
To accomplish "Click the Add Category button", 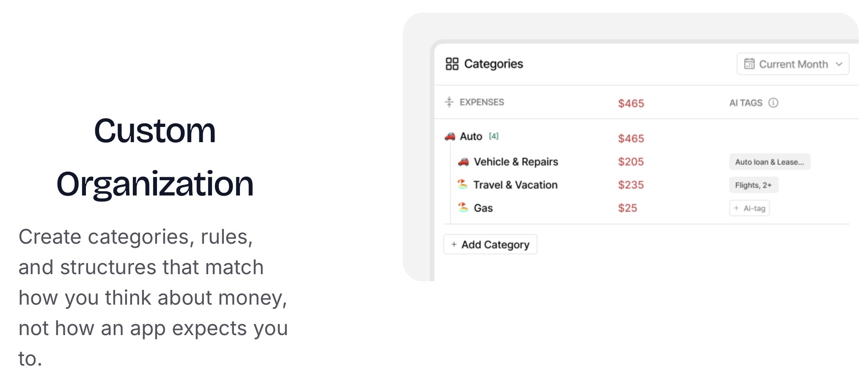I will (x=490, y=244).
